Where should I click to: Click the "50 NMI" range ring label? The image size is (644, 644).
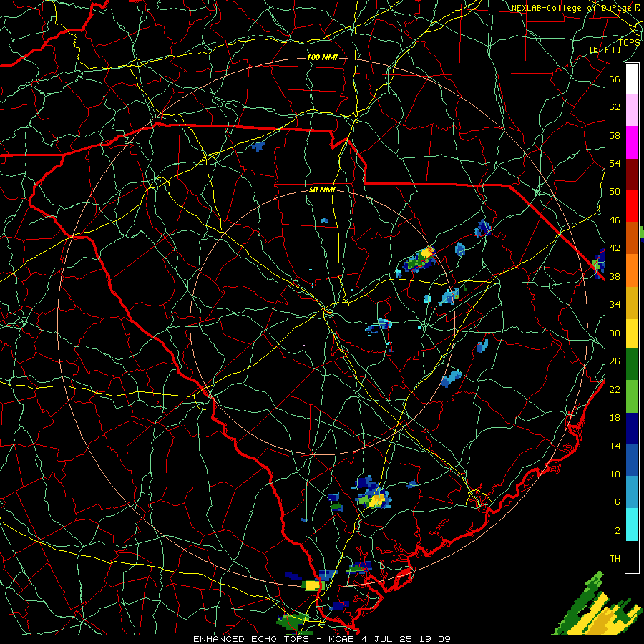[x=323, y=190]
